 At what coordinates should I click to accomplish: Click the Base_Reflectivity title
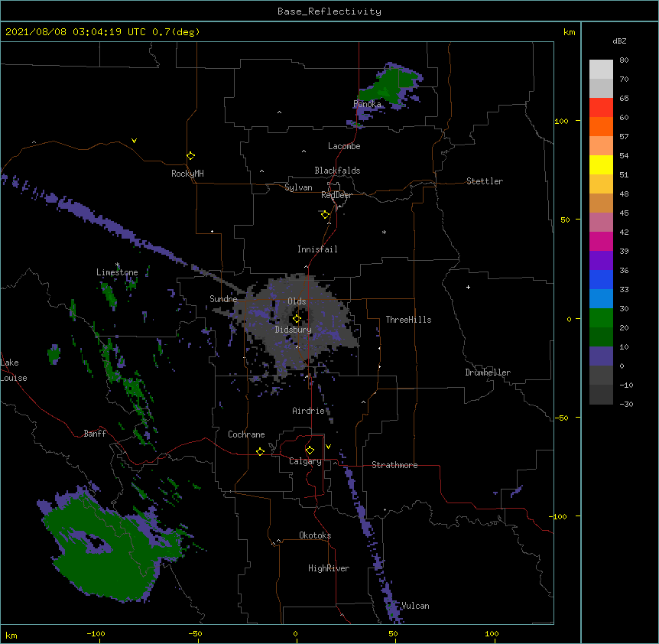click(329, 11)
